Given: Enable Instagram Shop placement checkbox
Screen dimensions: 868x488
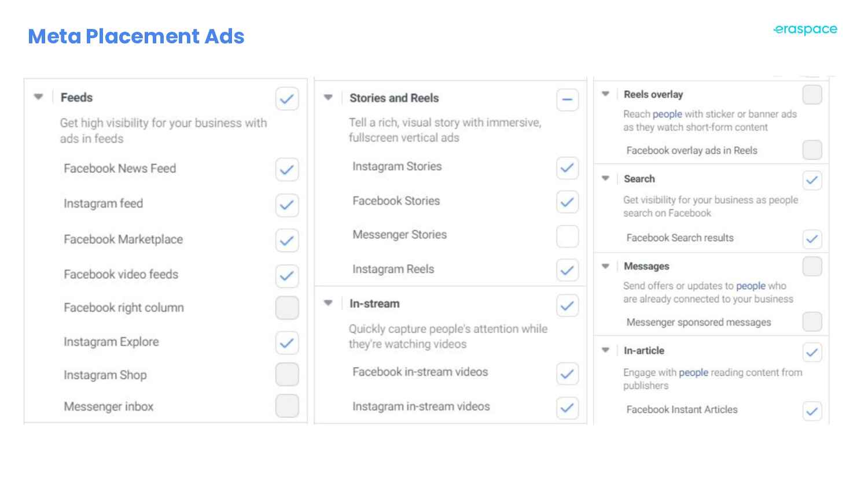Looking at the screenshot, I should click(x=287, y=375).
